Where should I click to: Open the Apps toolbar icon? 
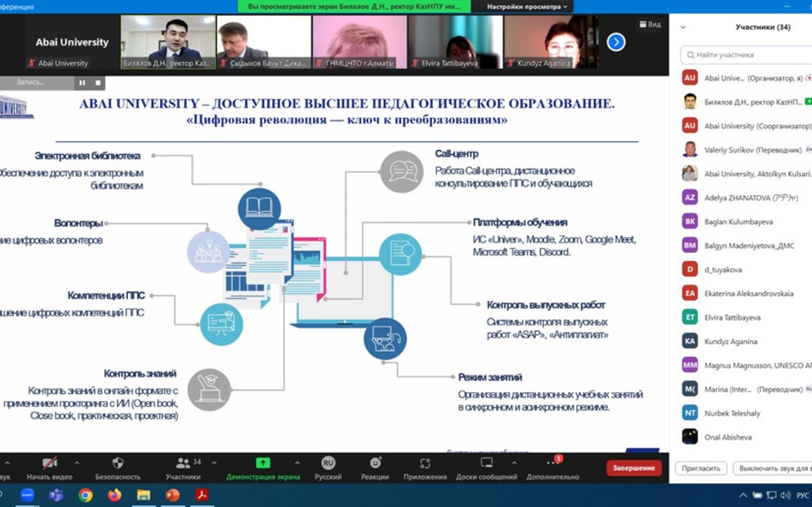(x=425, y=463)
